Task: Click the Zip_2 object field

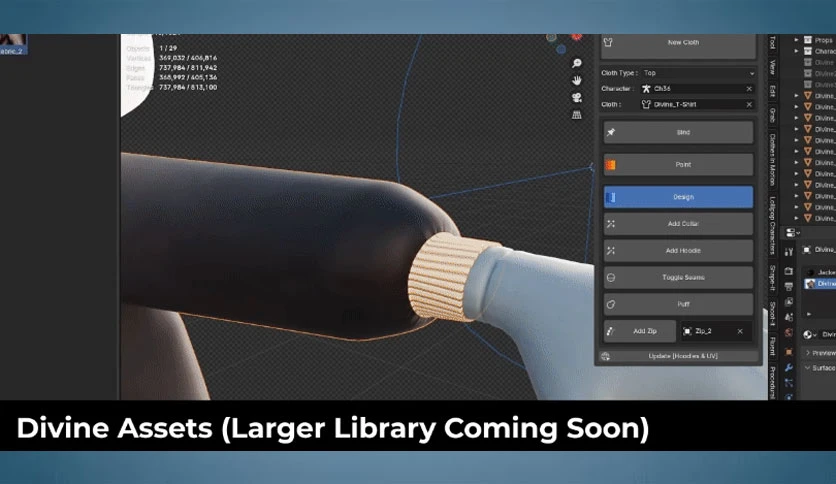Action: pos(716,331)
